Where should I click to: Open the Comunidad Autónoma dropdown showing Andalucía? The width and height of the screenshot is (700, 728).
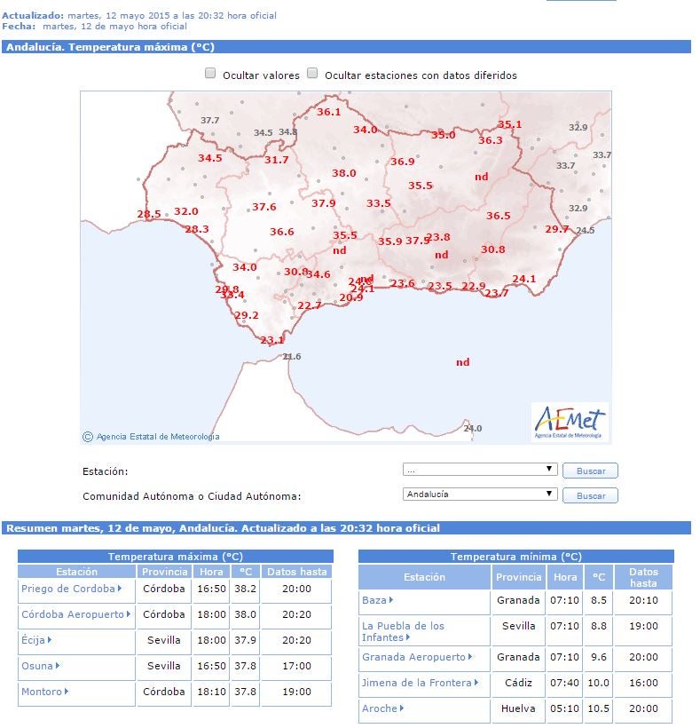[479, 495]
